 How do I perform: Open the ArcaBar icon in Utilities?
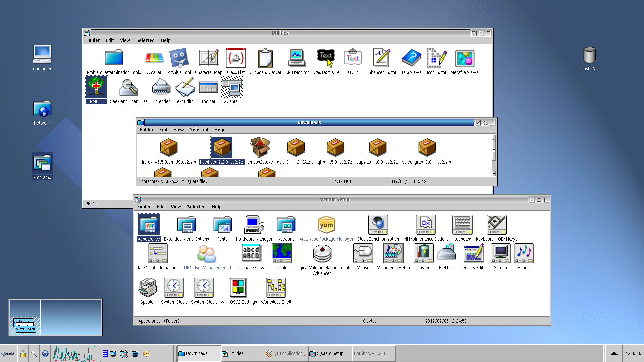tap(154, 59)
